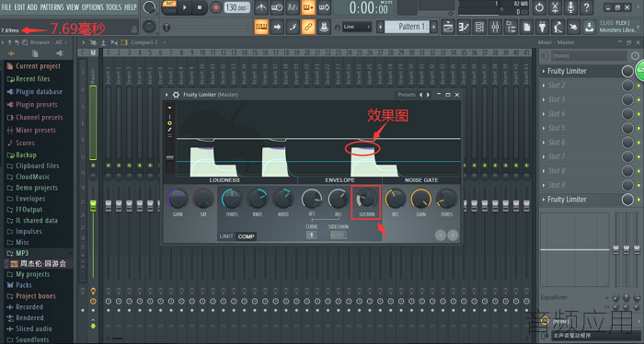Open Fruity Limiter plugin options gear

click(176, 95)
